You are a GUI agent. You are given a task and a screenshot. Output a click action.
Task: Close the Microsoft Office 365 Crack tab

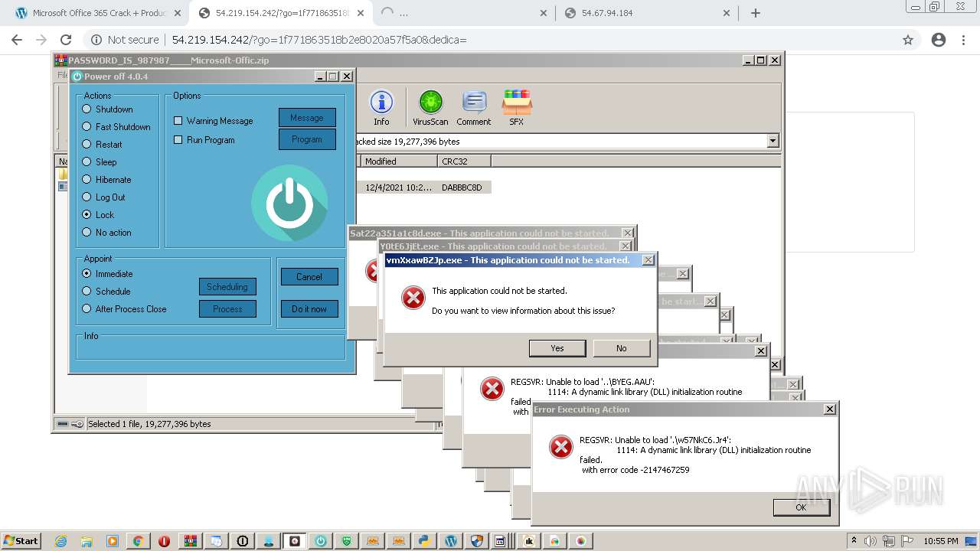point(178,13)
